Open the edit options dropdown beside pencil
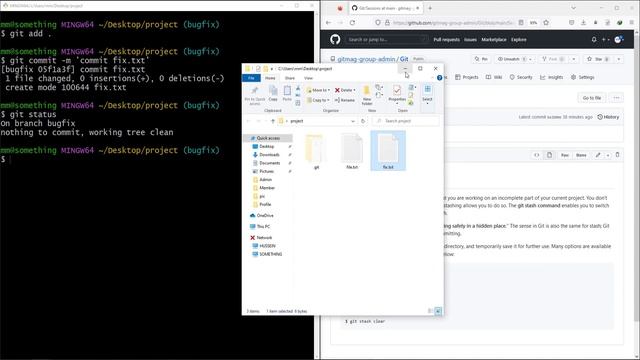Screen dimensions: 640x360 608,155
